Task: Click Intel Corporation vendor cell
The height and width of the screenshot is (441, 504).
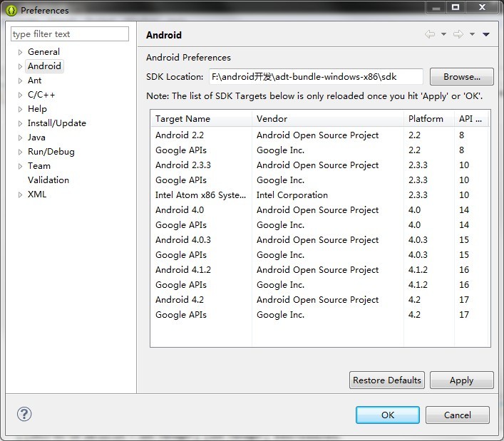Action: 292,195
